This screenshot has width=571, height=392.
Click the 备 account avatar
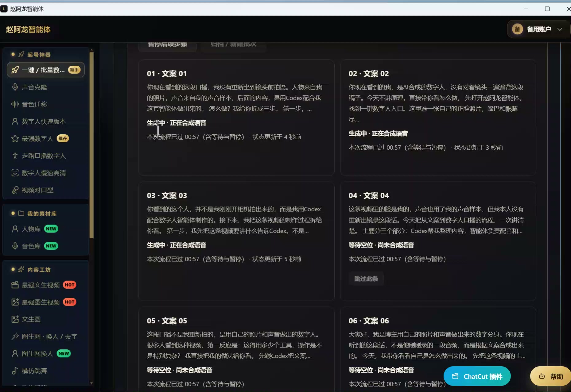[517, 29]
